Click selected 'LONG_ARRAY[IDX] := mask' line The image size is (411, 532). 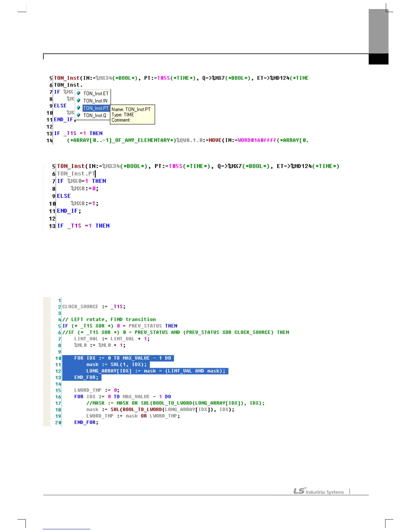(x=145, y=371)
